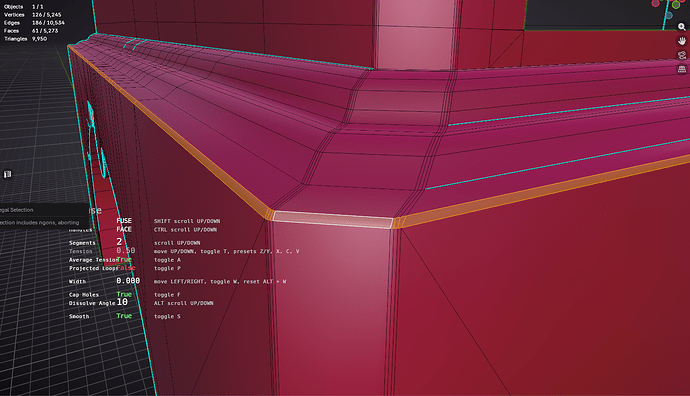This screenshot has height=396, width=690.
Task: Click the Dissolve Angle value '10'
Action: tap(122, 302)
